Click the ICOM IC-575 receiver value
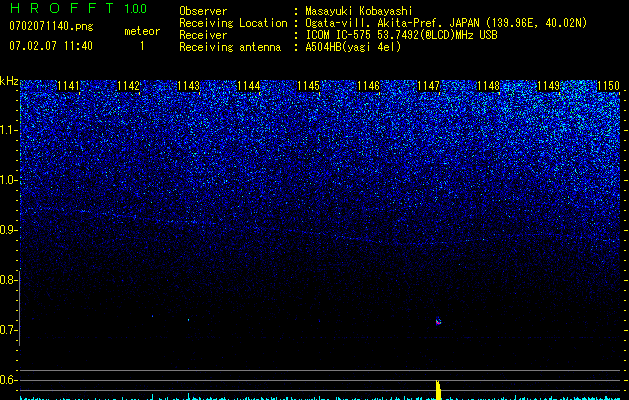Screen dimensions: 629x400 [x=401, y=35]
